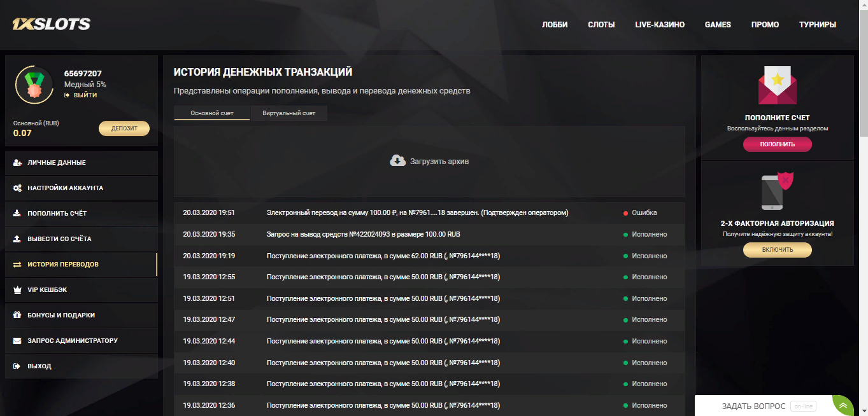Open the СЛОТЫ menu item
This screenshot has width=868, height=416.
(601, 25)
